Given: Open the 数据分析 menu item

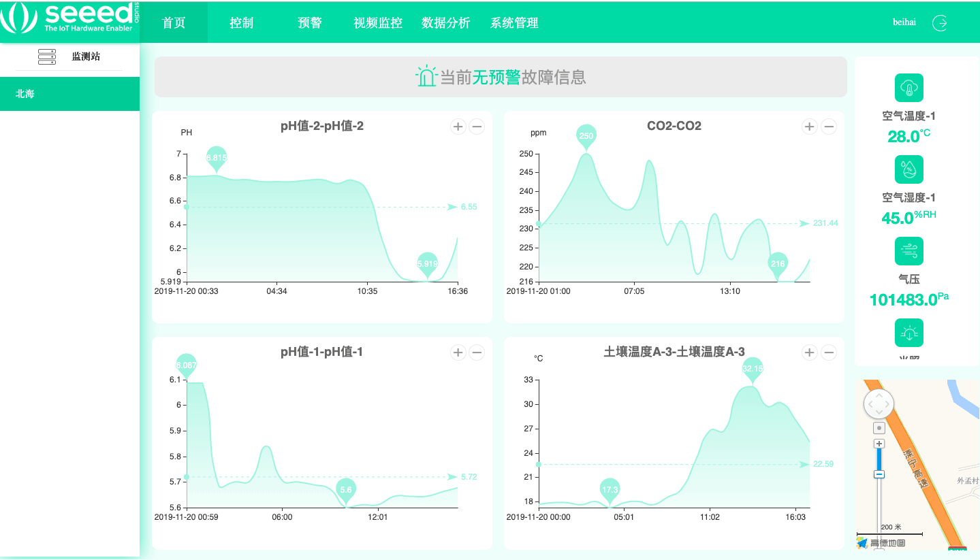Looking at the screenshot, I should click(445, 22).
